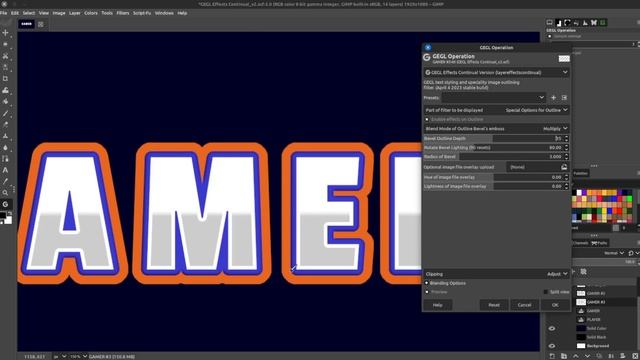The image size is (640, 360).
Task: Enable the Split view checkbox
Action: click(546, 292)
